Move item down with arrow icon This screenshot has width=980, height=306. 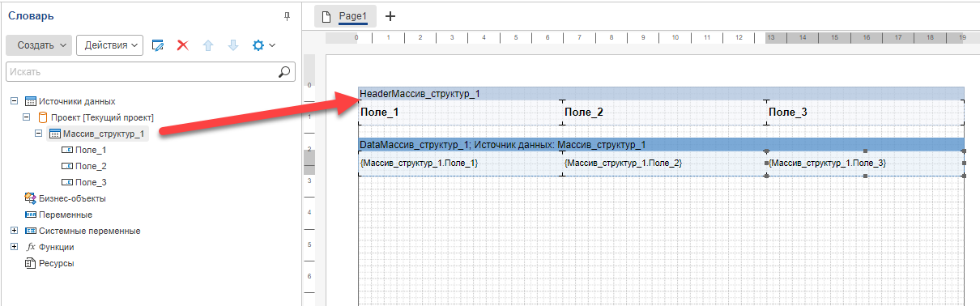coord(233,45)
